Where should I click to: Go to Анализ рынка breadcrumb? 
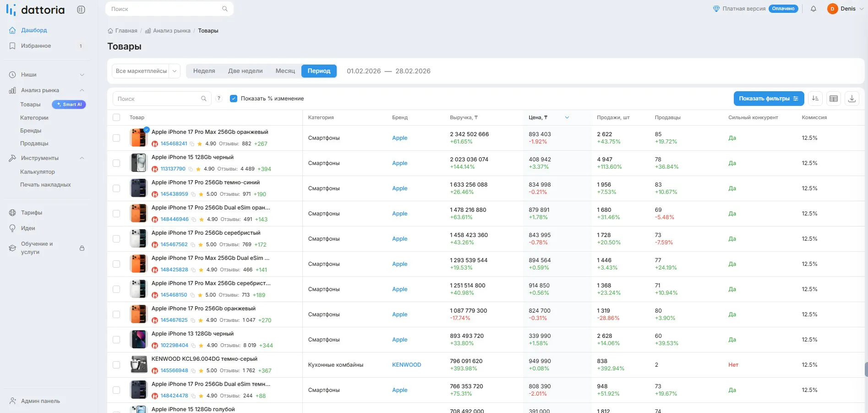168,31
